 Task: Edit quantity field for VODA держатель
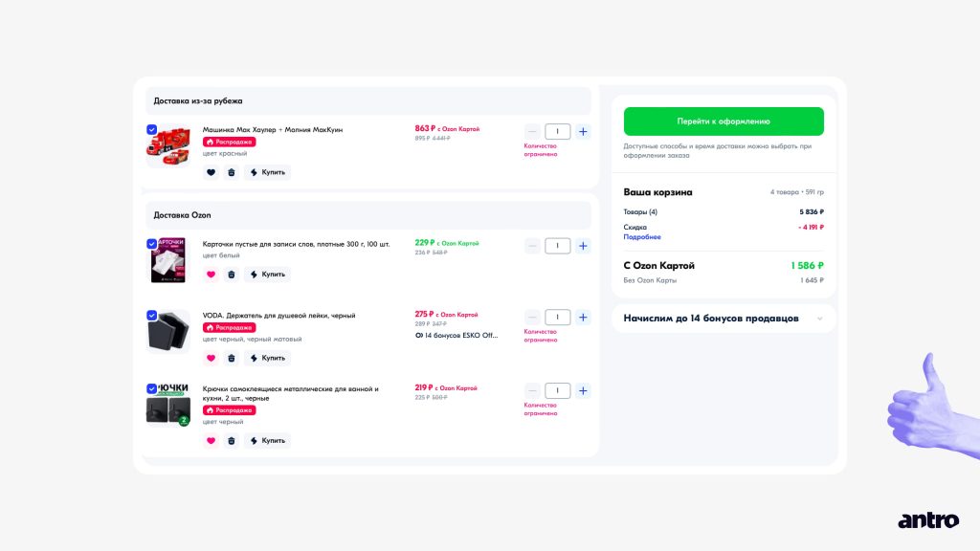point(558,318)
